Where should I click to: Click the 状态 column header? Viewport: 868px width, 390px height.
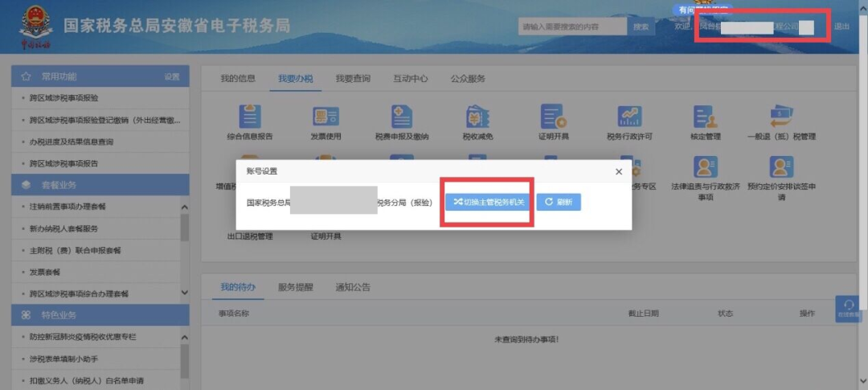[x=725, y=314]
